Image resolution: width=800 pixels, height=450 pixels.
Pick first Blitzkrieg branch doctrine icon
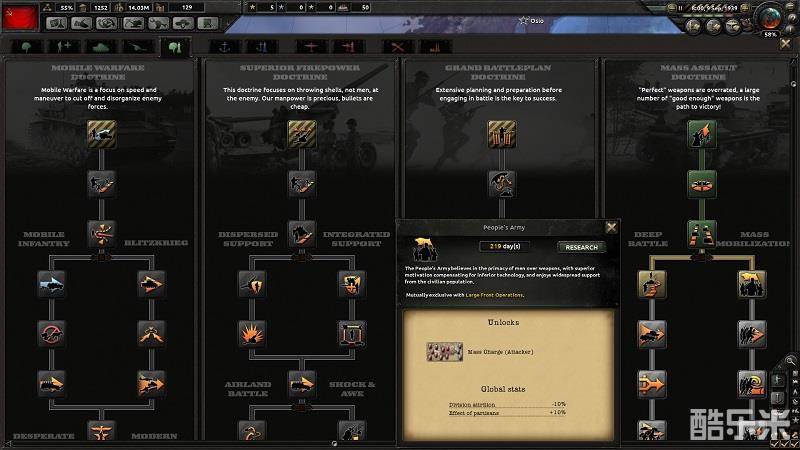pyautogui.click(x=152, y=284)
